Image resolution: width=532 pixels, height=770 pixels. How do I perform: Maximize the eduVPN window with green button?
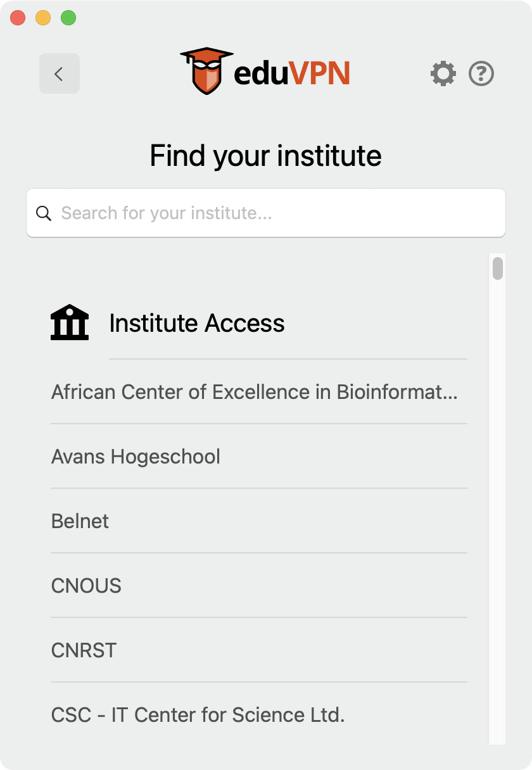point(68,18)
